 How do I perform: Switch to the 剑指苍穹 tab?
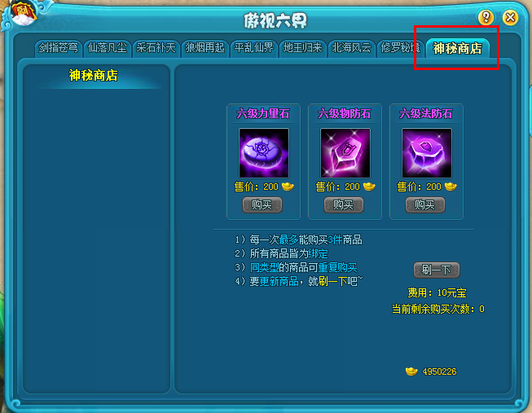point(58,48)
